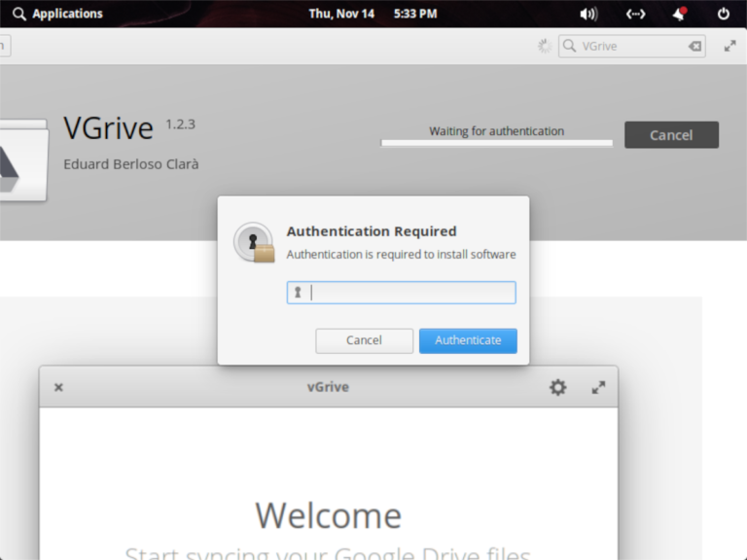Click the Authentication Required heading
This screenshot has height=560, width=747.
[x=372, y=231]
